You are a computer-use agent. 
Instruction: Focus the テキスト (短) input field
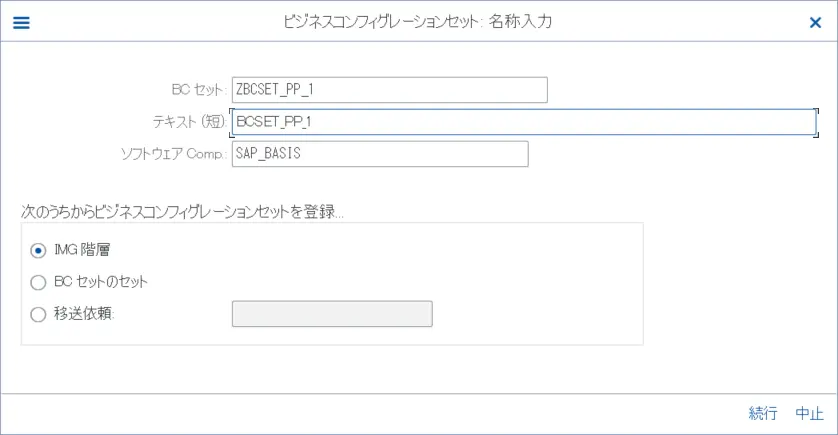[524, 122]
